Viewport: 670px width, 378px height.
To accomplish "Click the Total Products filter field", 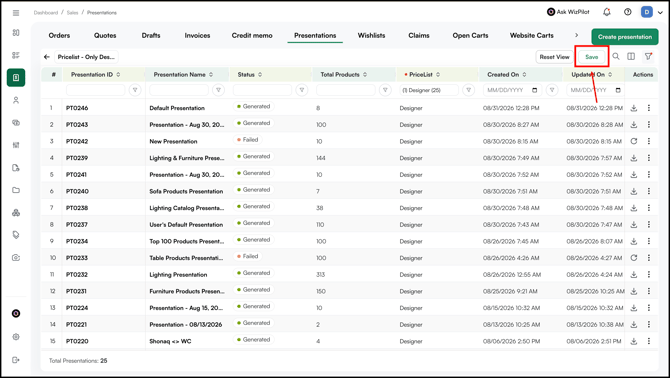I will [346, 90].
